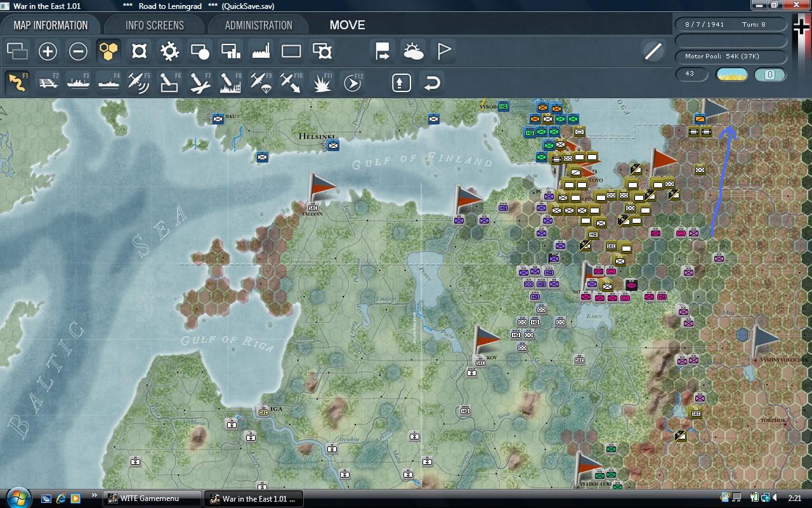
Task: Select F5 air recon mode
Action: tap(139, 83)
